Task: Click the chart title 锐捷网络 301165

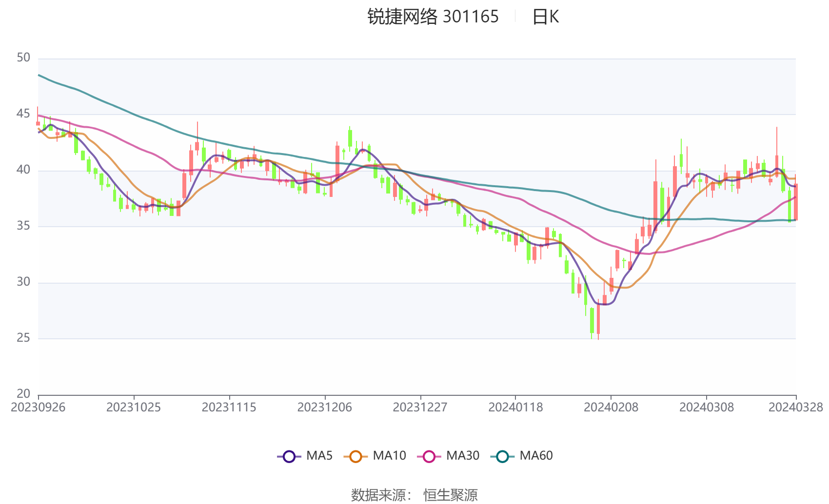Action: coord(433,17)
